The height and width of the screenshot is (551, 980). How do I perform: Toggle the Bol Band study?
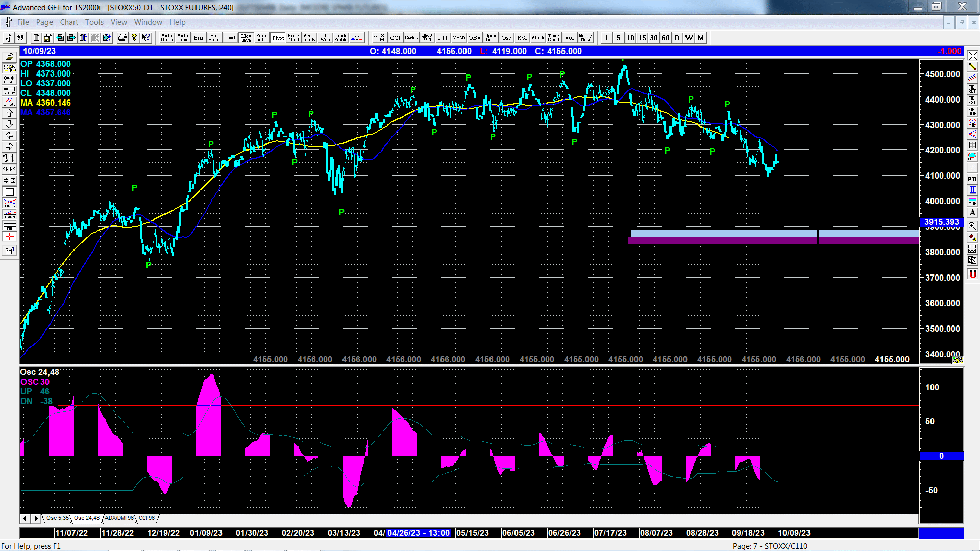pos(214,38)
